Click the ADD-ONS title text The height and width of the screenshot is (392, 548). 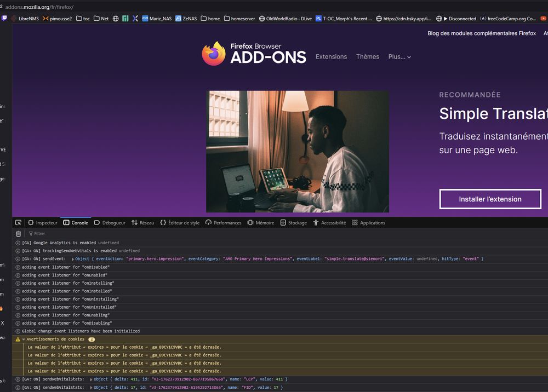268,57
